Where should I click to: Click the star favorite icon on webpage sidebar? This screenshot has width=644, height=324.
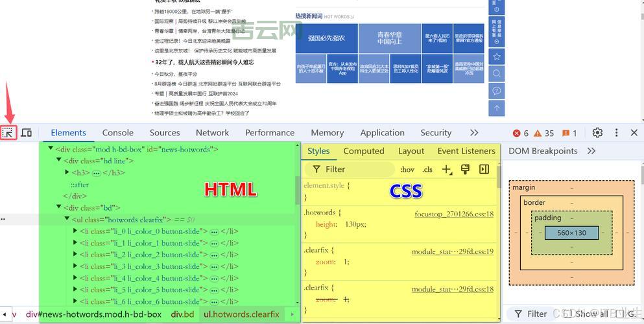[x=497, y=56]
